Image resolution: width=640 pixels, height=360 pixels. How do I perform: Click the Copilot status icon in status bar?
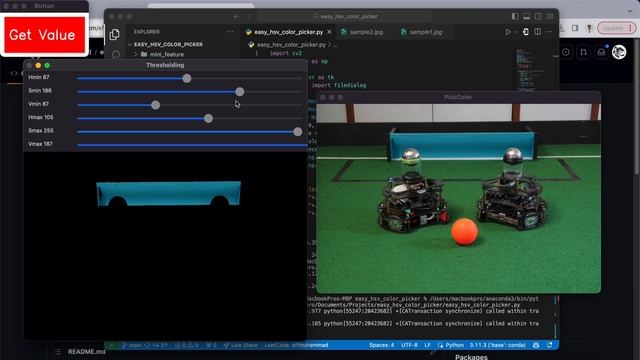point(536,345)
